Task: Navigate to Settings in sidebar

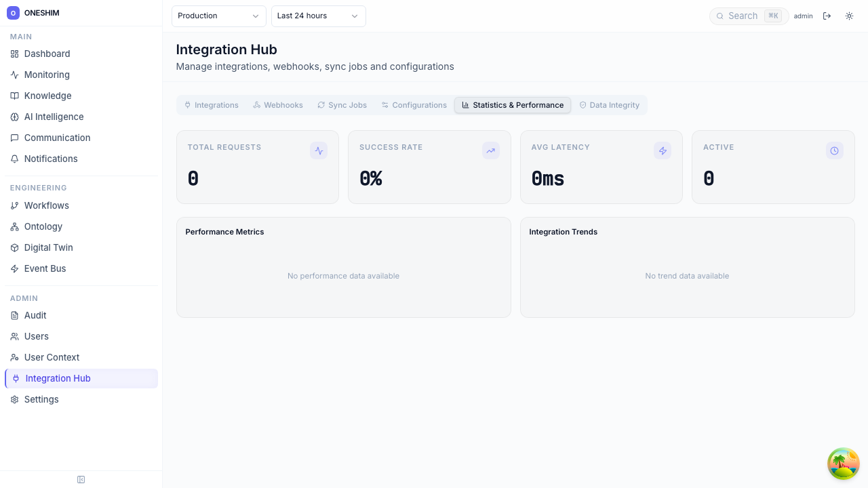Action: coord(41,399)
